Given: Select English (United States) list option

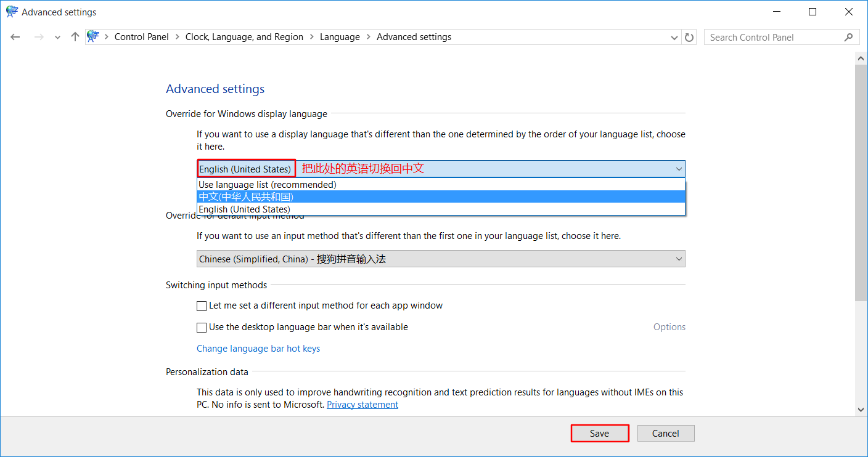Looking at the screenshot, I should coord(441,209).
